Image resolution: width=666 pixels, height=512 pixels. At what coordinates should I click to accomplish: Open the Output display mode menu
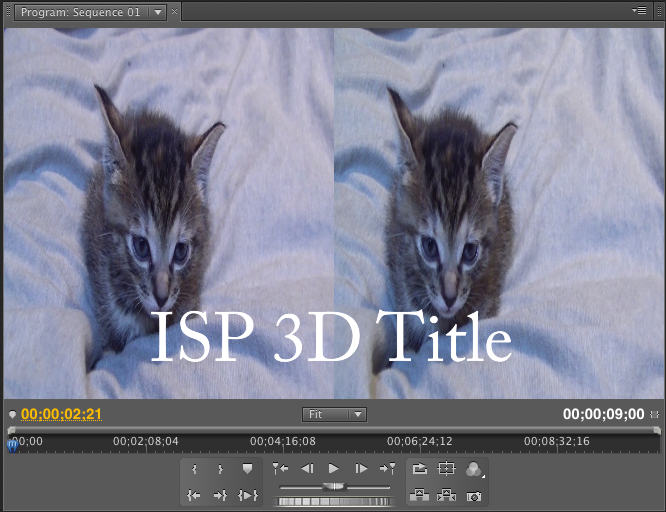[474, 470]
